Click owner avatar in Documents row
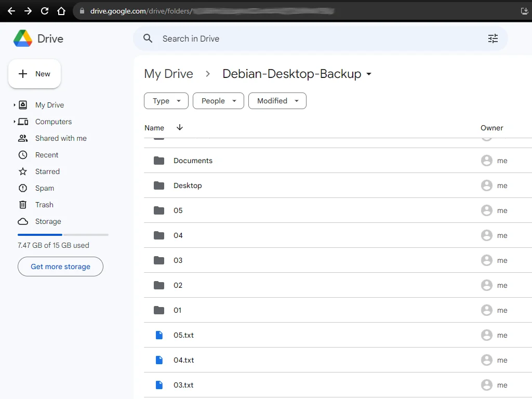Image resolution: width=532 pixels, height=399 pixels. point(486,161)
